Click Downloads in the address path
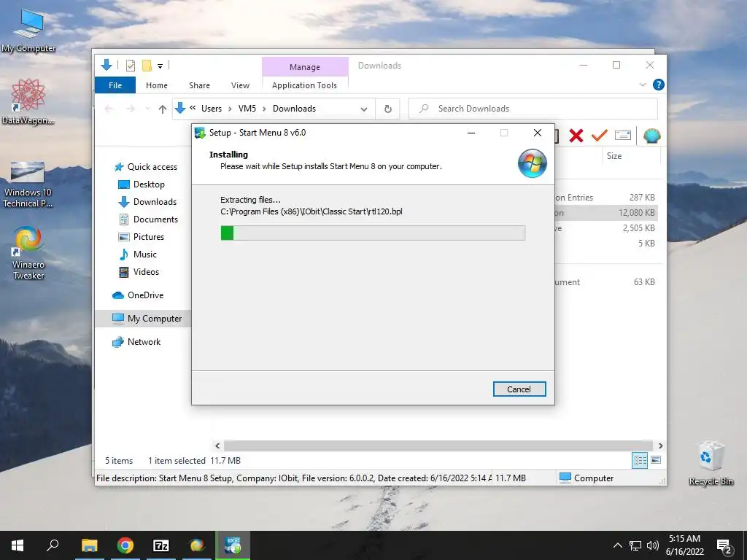The height and width of the screenshot is (560, 747). pos(294,109)
